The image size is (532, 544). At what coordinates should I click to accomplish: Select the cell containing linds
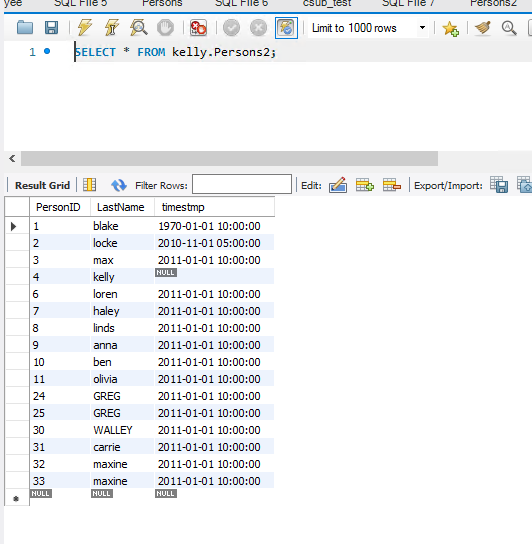coord(122,328)
